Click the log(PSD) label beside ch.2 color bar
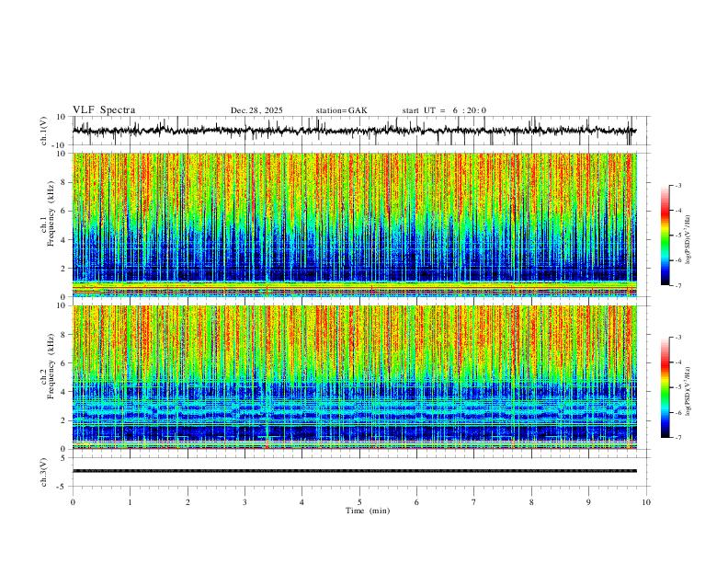Image resolution: width=728 pixels, height=563 pixels. 688,392
